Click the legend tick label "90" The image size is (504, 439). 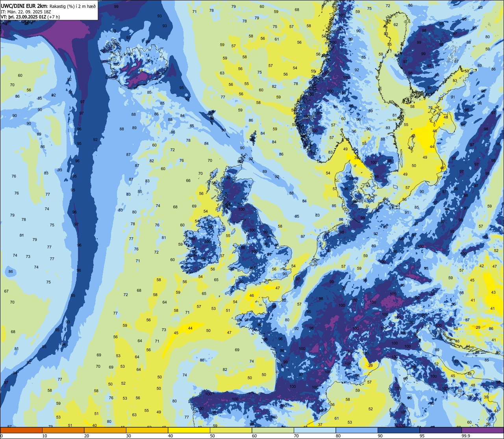(x=380, y=436)
